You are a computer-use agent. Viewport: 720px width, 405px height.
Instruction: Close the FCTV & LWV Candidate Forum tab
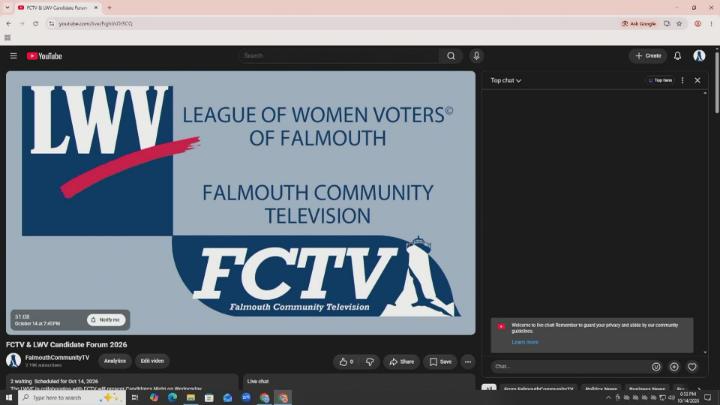[x=96, y=8]
